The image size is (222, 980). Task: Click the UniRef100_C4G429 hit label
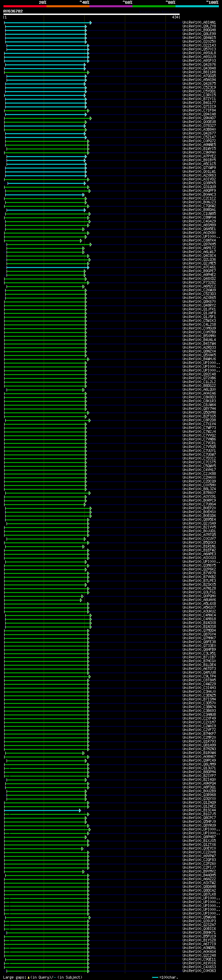(199, 221)
